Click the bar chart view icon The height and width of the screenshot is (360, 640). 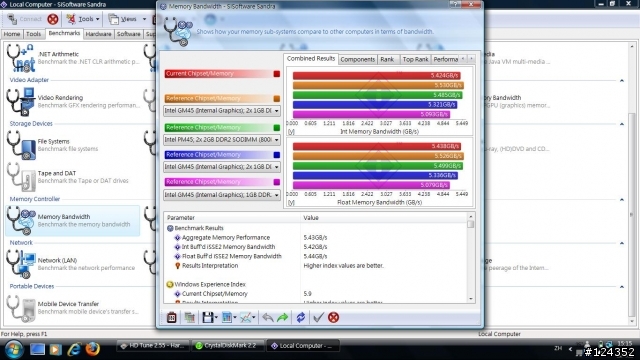[x=227, y=317]
